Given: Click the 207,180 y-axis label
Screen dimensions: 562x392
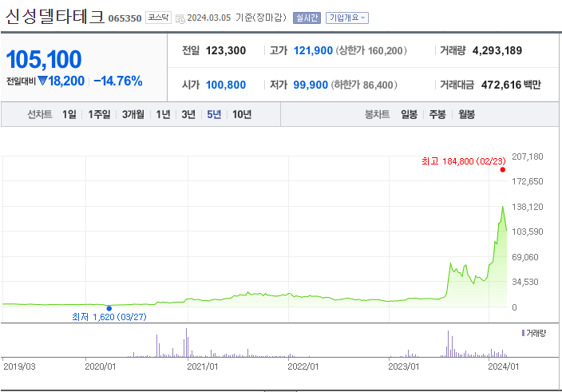Looking at the screenshot, I should 527,156.
